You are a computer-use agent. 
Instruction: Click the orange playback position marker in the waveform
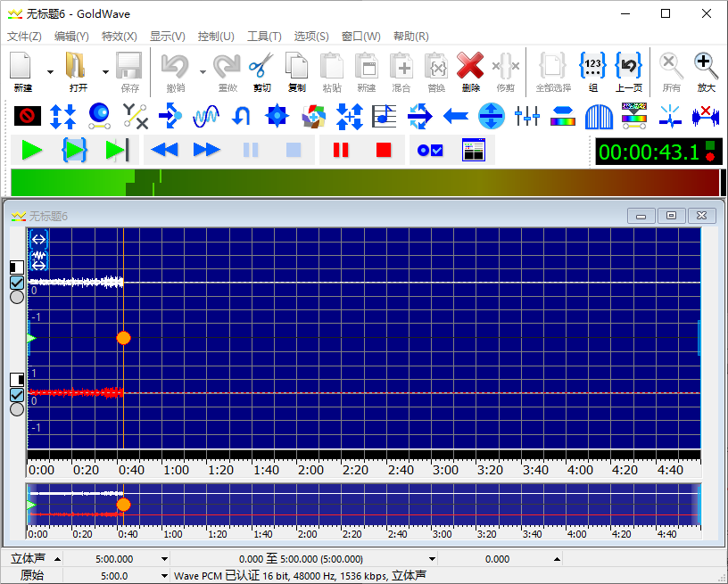click(x=123, y=338)
